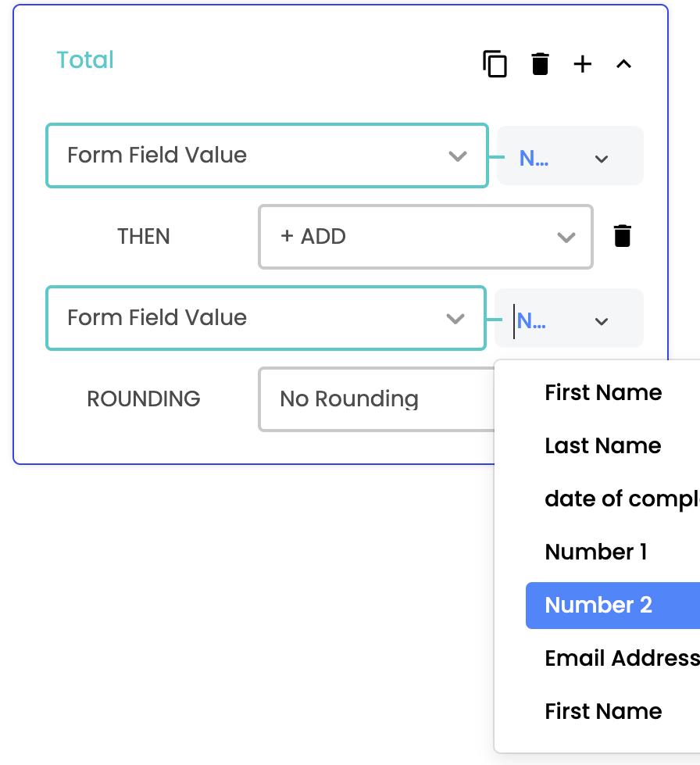Screen dimensions: 700x765
Task: Collapse the Total card with up chevron
Action: click(624, 64)
